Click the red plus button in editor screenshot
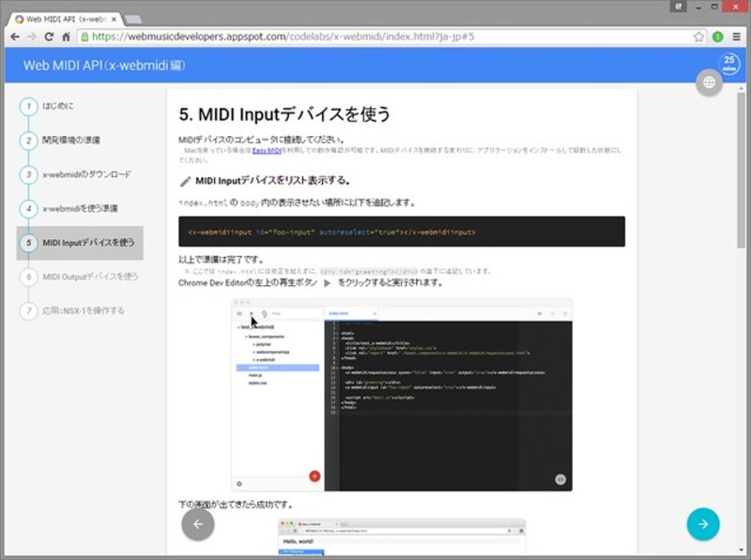The width and height of the screenshot is (751, 560). tap(314, 476)
